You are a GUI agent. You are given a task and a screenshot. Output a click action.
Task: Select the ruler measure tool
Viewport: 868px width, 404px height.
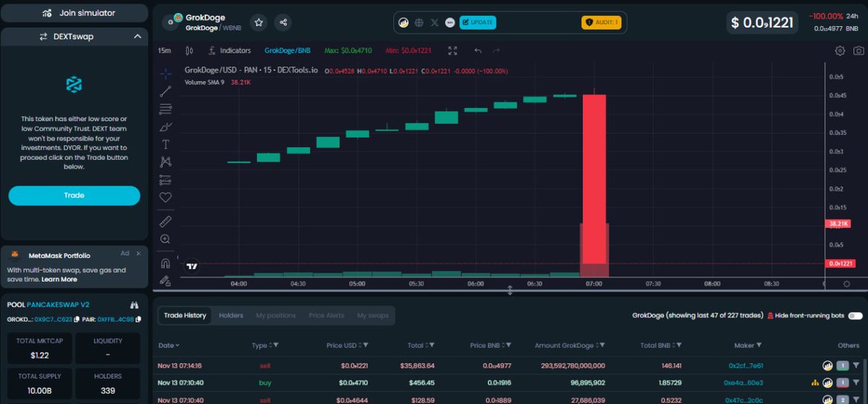[166, 220]
